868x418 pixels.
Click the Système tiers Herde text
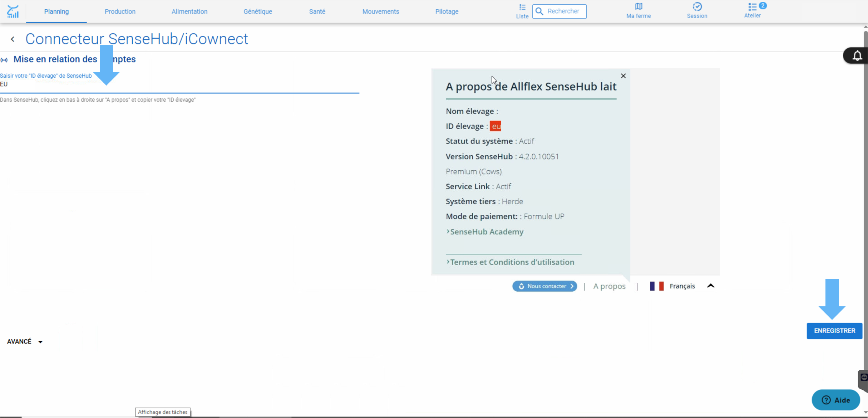(x=484, y=201)
